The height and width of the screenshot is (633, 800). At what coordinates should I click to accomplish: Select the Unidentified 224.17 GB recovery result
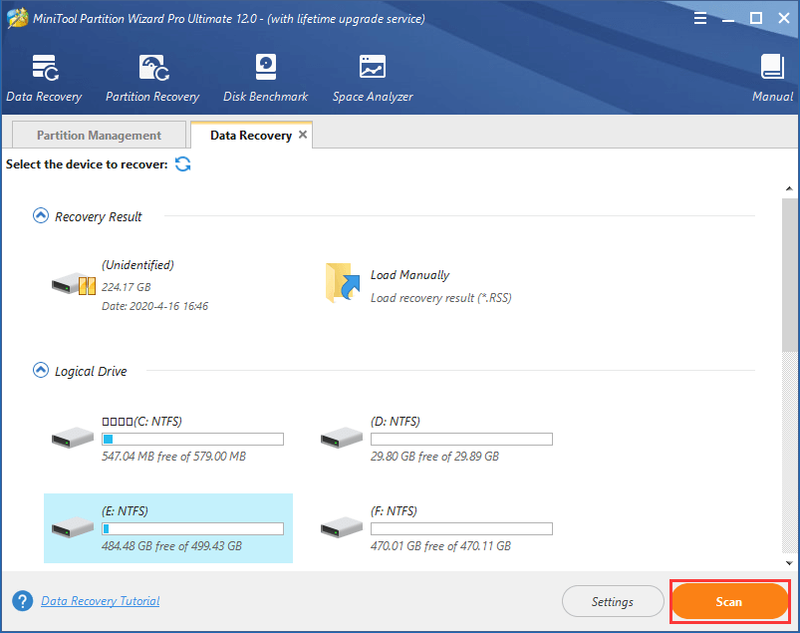coord(130,285)
